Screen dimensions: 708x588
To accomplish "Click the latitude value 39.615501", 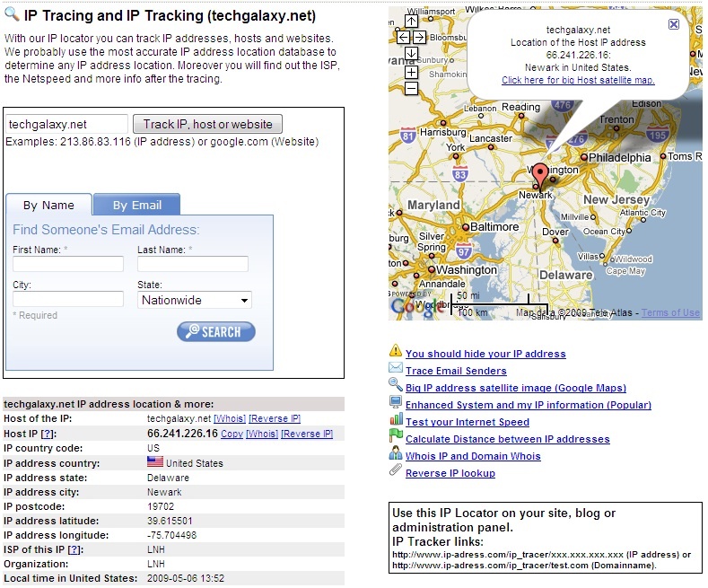I will coord(170,522).
